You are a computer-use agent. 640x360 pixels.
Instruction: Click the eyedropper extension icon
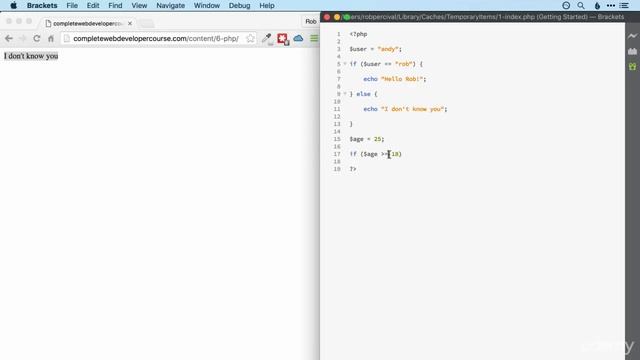pos(267,39)
